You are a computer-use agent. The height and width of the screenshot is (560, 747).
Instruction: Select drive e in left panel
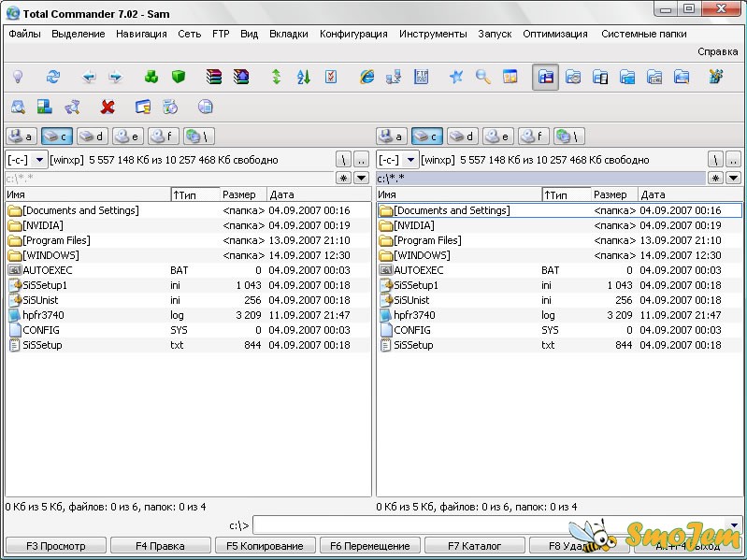(x=128, y=136)
